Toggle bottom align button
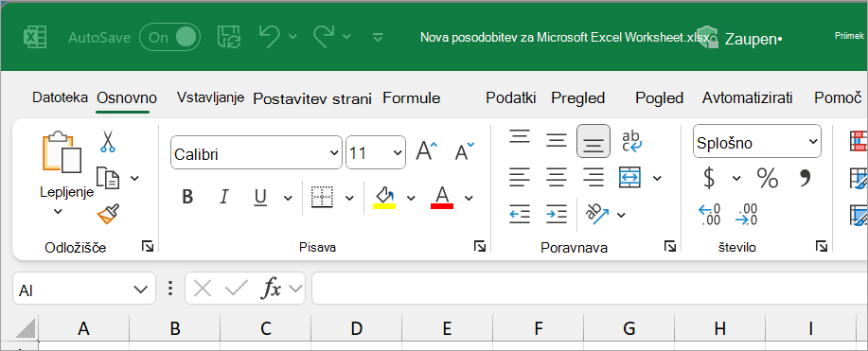The height and width of the screenshot is (351, 868). tap(593, 141)
